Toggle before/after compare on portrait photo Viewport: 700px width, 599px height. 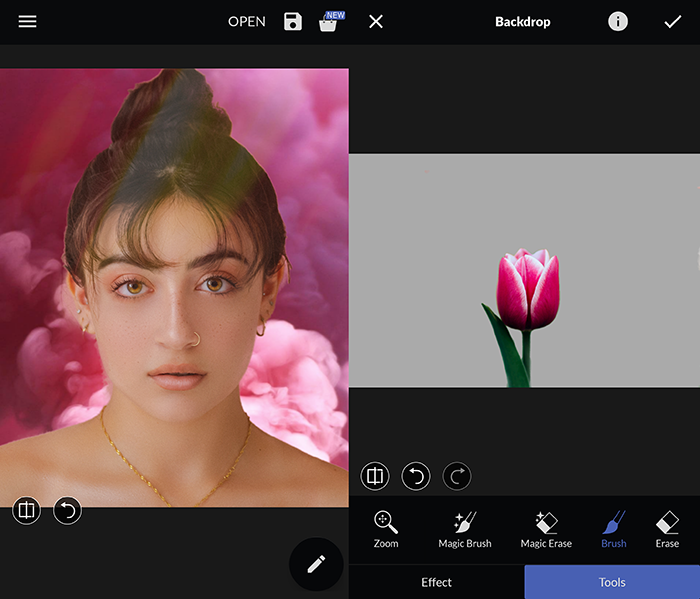coord(27,511)
